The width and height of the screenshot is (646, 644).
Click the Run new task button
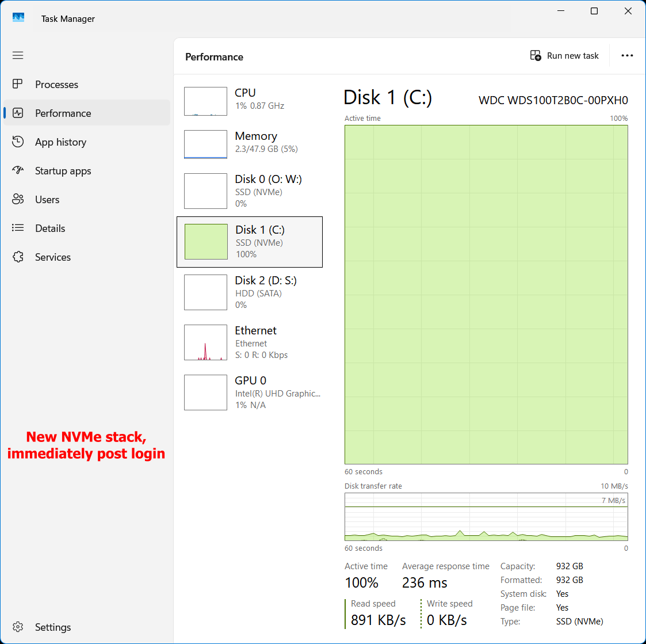(564, 56)
